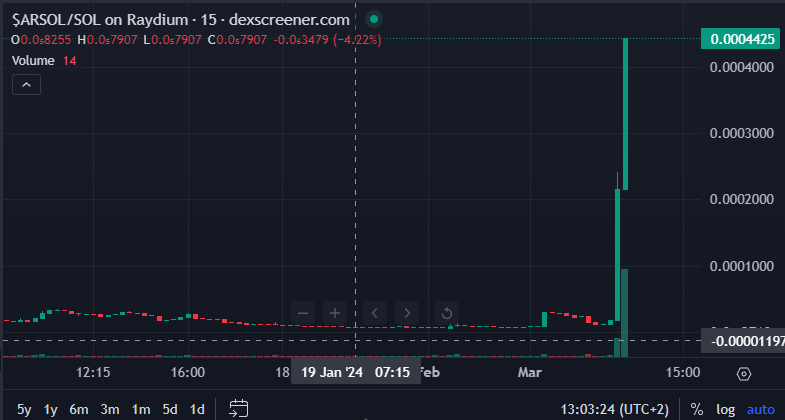Image resolution: width=785 pixels, height=420 pixels.
Task: Click the Mar time axis label
Action: tap(530, 372)
